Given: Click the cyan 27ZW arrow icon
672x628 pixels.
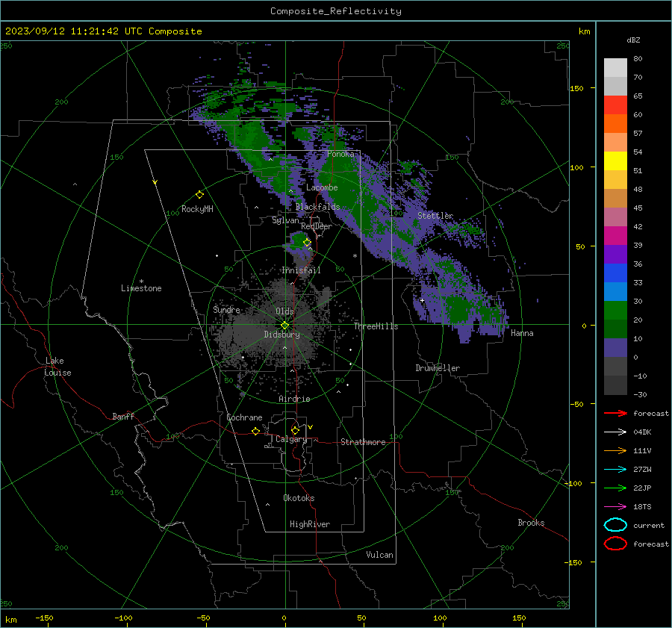Looking at the screenshot, I should click(x=615, y=470).
